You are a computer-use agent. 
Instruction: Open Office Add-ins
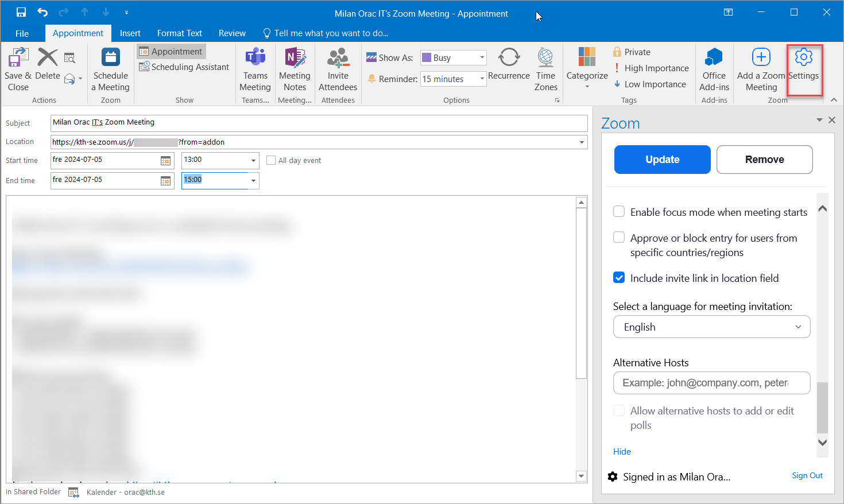pyautogui.click(x=714, y=58)
